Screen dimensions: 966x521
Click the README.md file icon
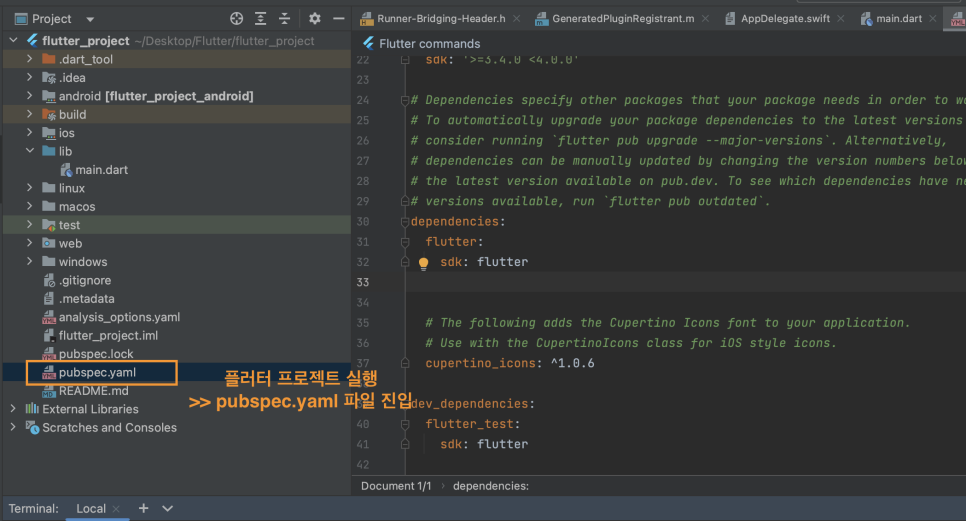pos(49,391)
